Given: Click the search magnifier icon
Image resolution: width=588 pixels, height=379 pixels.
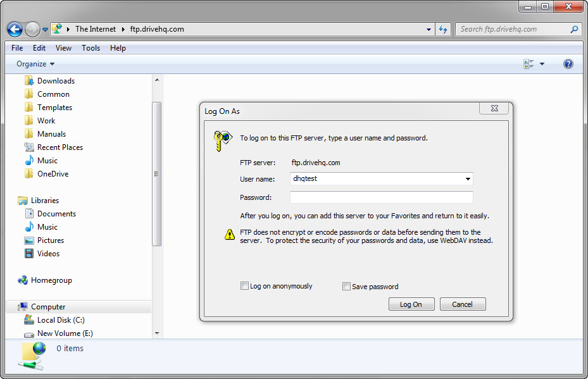Looking at the screenshot, I should (x=574, y=29).
